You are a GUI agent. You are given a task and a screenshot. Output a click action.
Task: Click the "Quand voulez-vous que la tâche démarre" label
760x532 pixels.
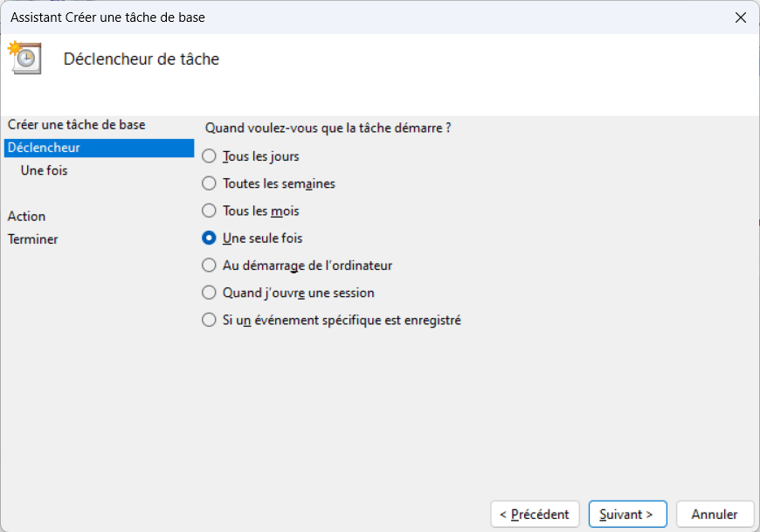[328, 128]
